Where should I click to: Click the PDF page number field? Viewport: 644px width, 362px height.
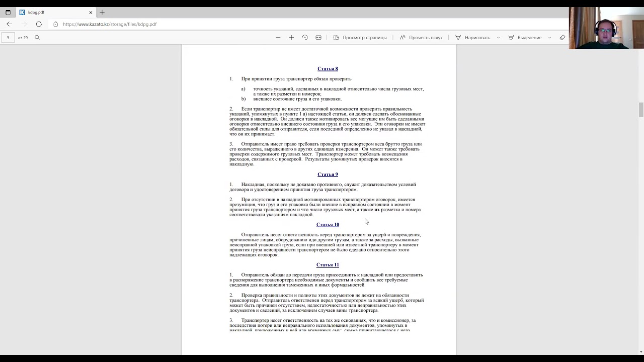click(x=8, y=38)
